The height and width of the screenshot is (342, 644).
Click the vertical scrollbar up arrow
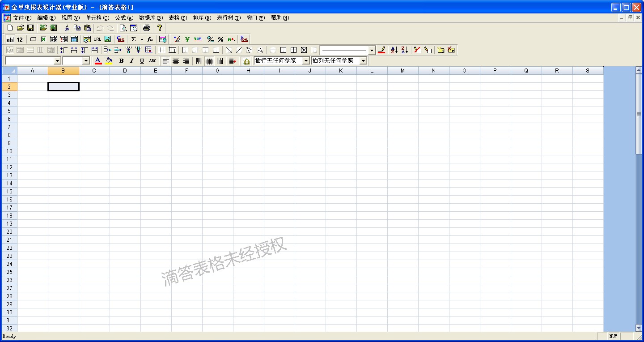(x=639, y=70)
